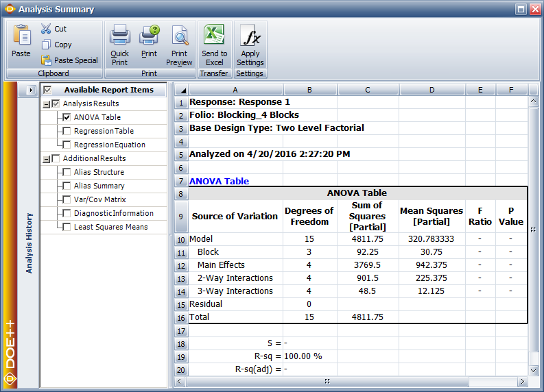Image resolution: width=544 pixels, height=392 pixels.
Task: Click the '2-Way Interactions' row label
Action: (235, 278)
